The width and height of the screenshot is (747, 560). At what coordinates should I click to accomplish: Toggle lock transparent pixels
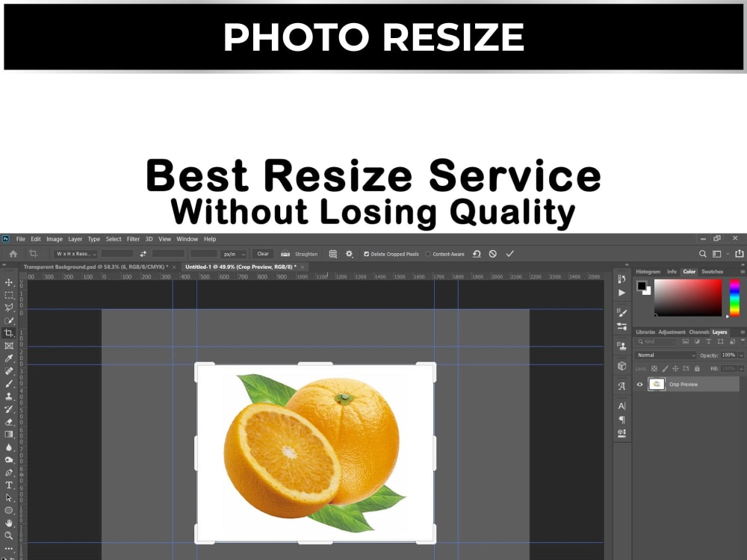[x=654, y=369]
